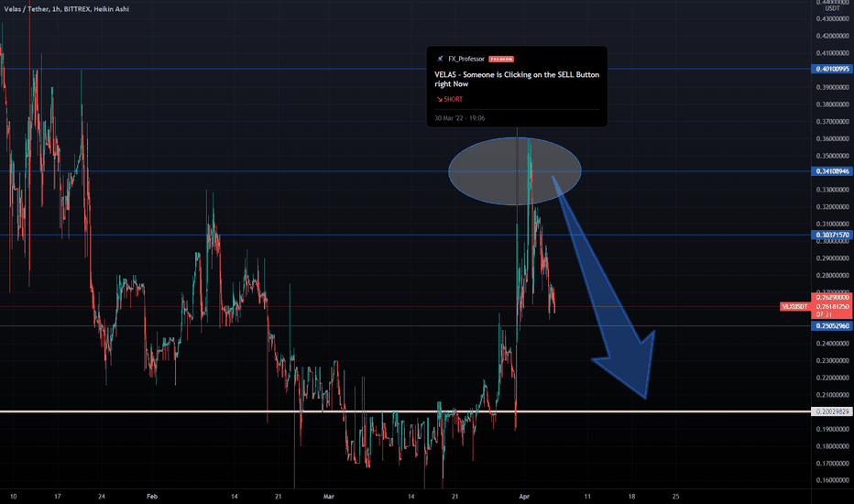Image resolution: width=854 pixels, height=504 pixels.
Task: Click the Feb label on the time axis
Action: [152, 497]
